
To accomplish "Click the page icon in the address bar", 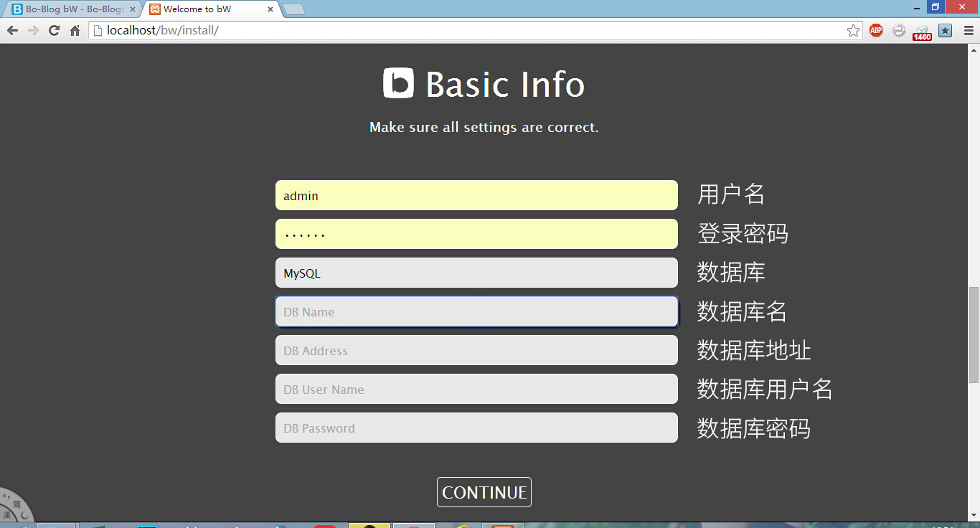I will 98,30.
